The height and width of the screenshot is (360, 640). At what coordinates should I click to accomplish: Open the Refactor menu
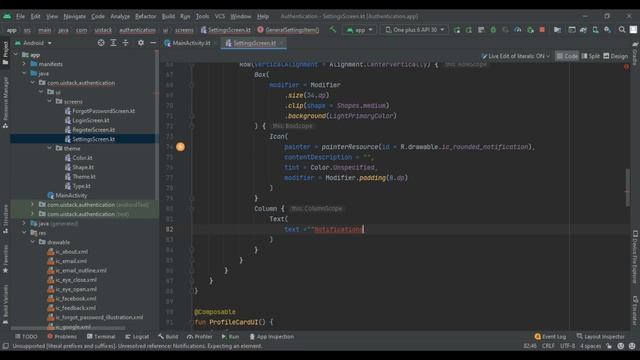pos(145,16)
